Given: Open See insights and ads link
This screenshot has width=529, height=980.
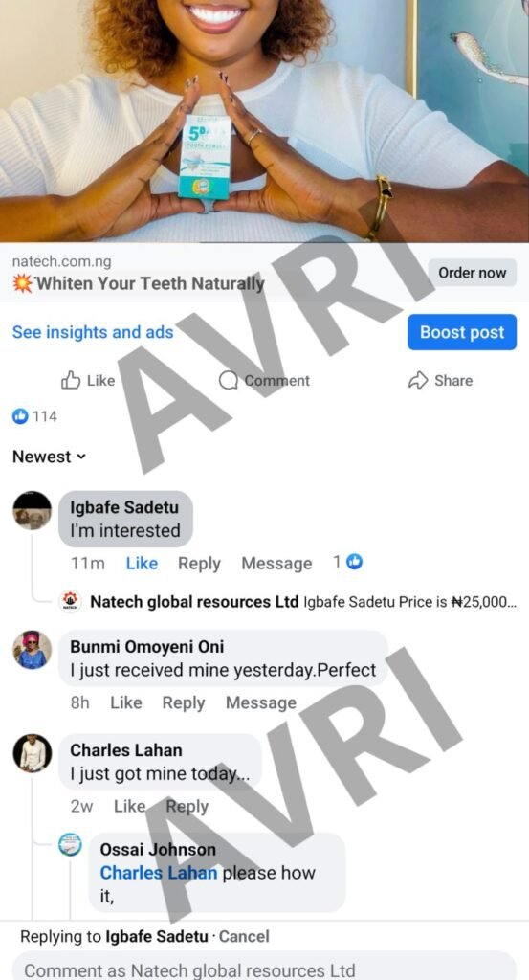Looking at the screenshot, I should coord(93,332).
